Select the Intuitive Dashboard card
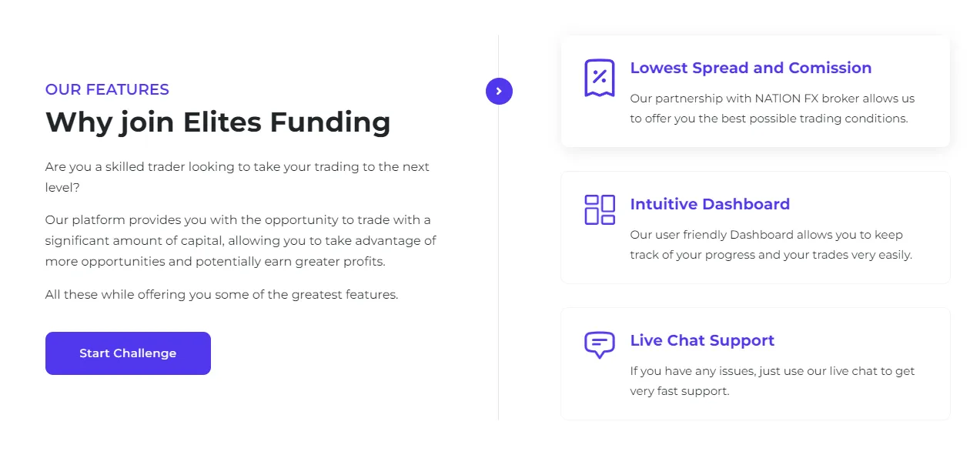The height and width of the screenshot is (455, 980). 755,227
